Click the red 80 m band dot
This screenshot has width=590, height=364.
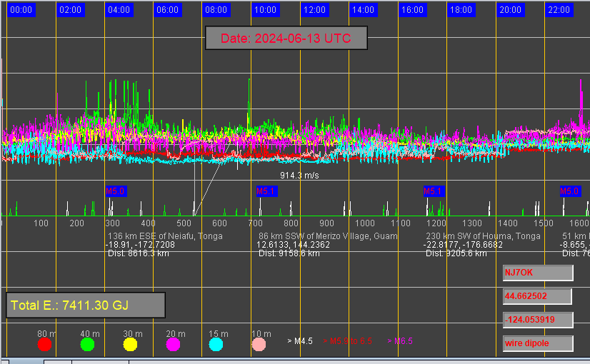[x=44, y=345]
